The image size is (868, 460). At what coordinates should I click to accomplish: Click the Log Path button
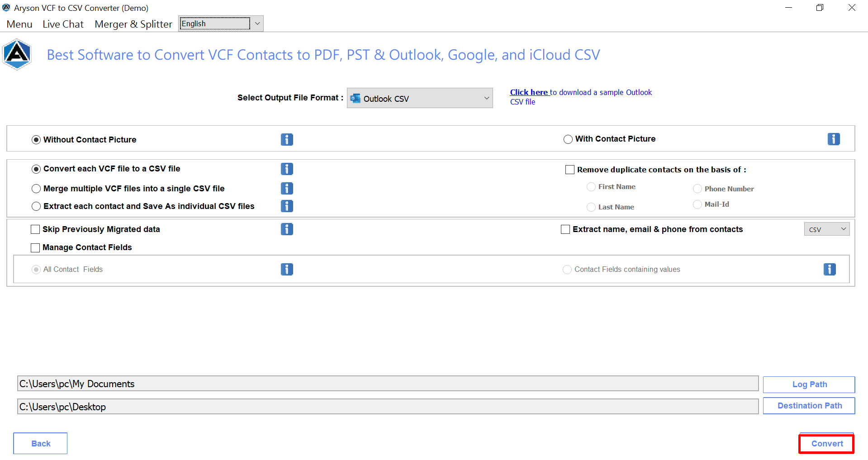809,384
